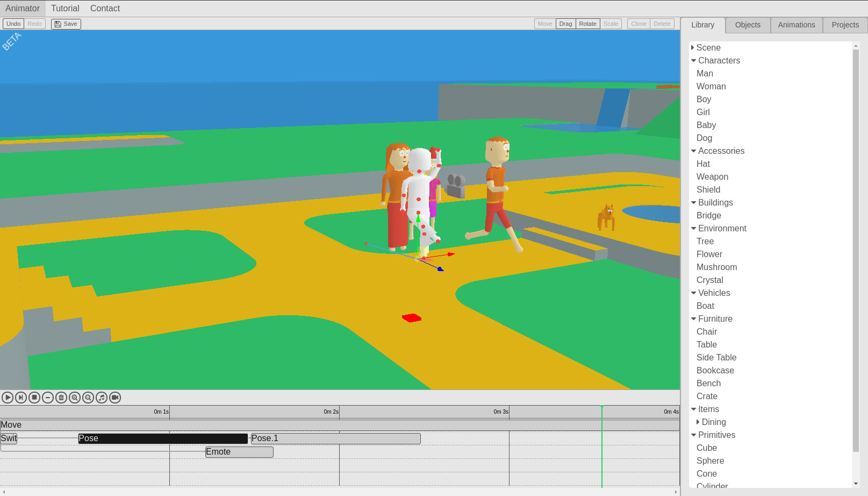The width and height of the screenshot is (868, 496).
Task: Switch to the Animations tab
Action: pos(796,25)
